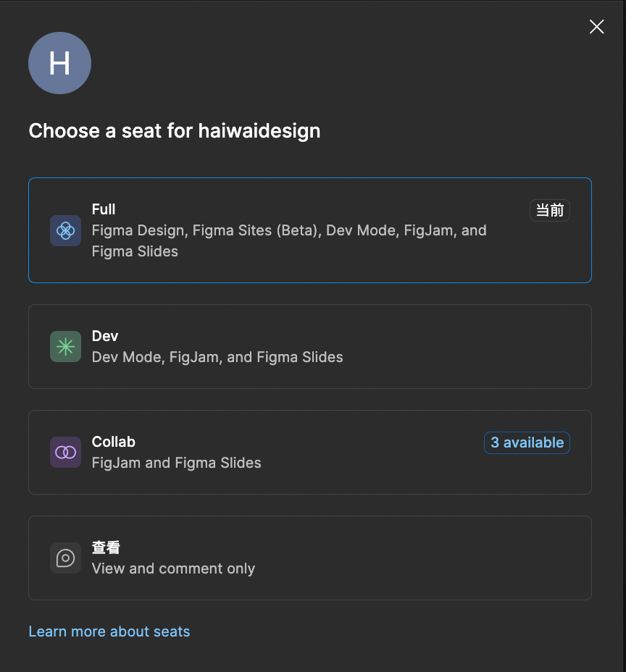
Task: Click the Collab title label
Action: pyautogui.click(x=114, y=442)
